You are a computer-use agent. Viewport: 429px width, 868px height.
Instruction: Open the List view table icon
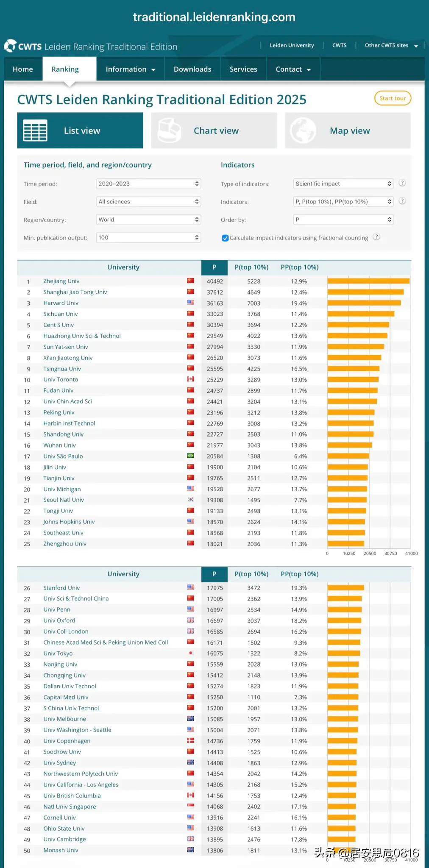point(35,131)
